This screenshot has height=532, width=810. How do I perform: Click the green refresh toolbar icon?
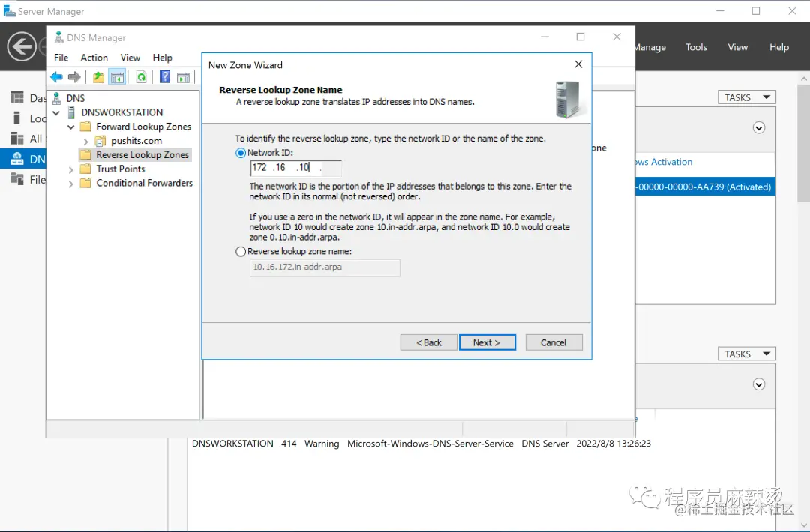(x=141, y=77)
